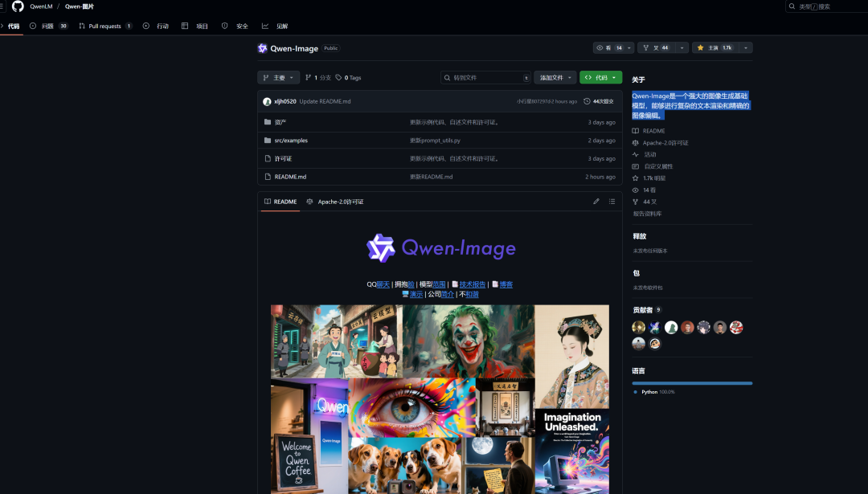
Task: Open the xljh0520 author link
Action: (285, 101)
